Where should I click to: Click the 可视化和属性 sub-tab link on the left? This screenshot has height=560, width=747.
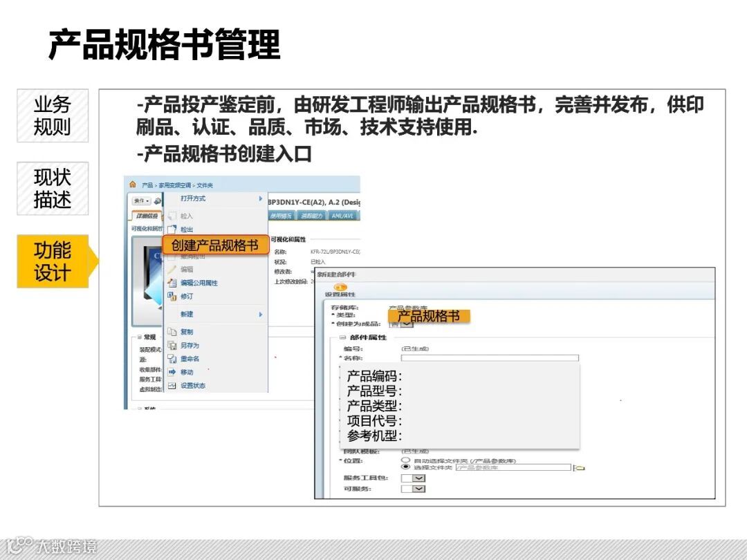[x=147, y=229]
